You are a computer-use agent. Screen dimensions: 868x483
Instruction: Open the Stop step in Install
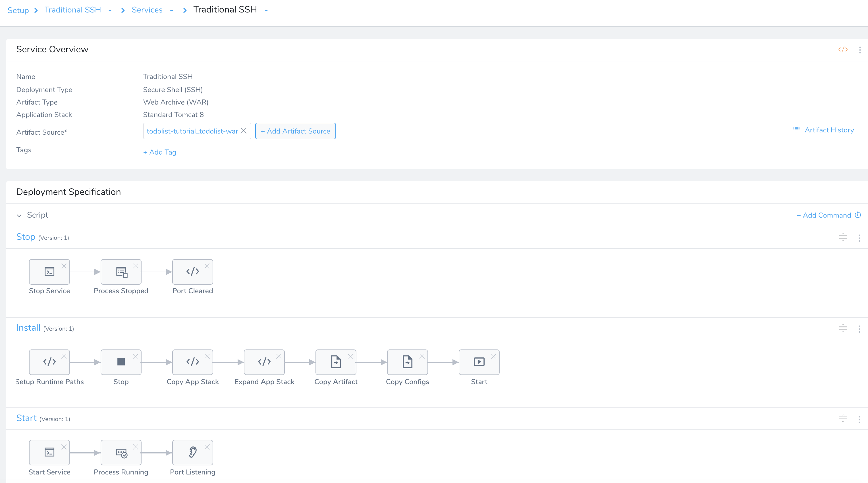121,362
